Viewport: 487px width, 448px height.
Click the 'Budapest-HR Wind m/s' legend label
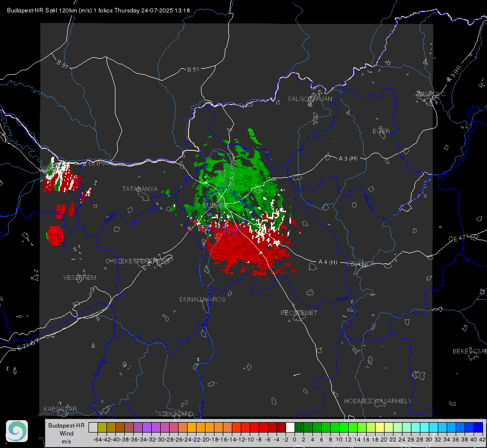66,433
